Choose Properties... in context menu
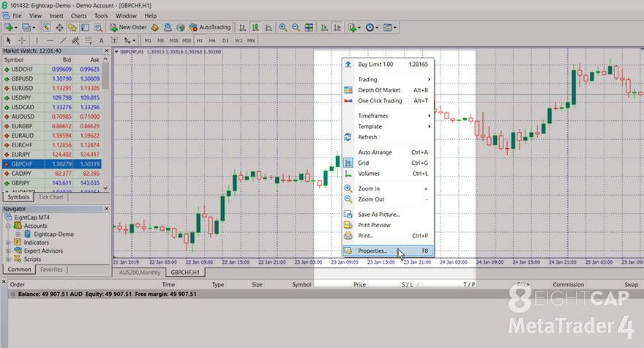The height and width of the screenshot is (348, 644). 388,251
